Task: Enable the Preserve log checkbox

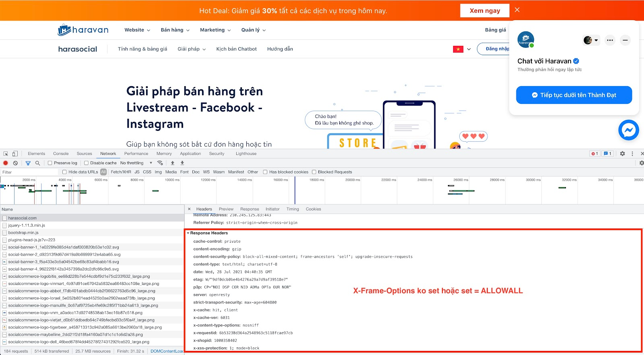Action: pos(50,163)
